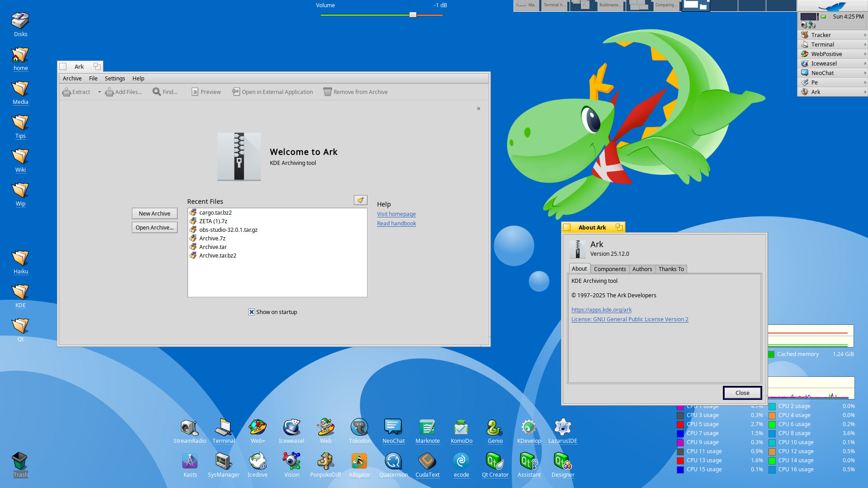Viewport: 868px width, 488px height.
Task: Click Remove from Archive trash icon
Action: [327, 92]
